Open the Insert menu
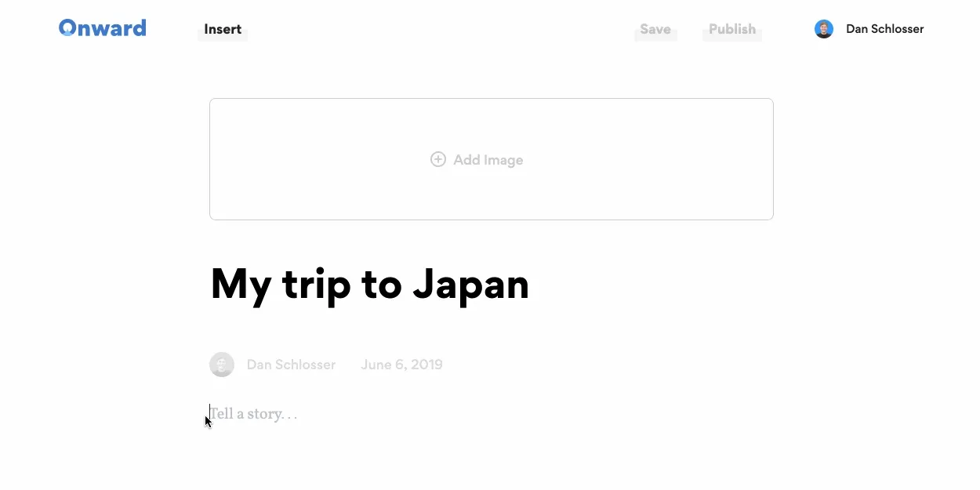 pos(223,30)
